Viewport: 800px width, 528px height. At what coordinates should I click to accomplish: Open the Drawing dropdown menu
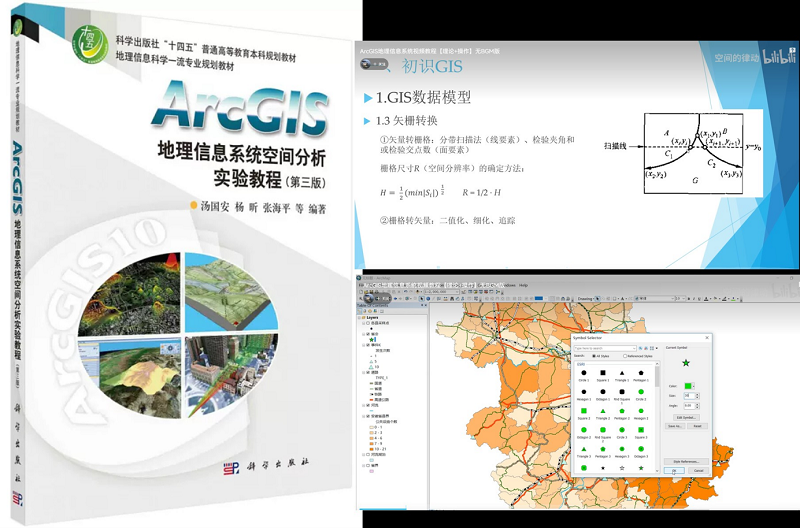(587, 298)
